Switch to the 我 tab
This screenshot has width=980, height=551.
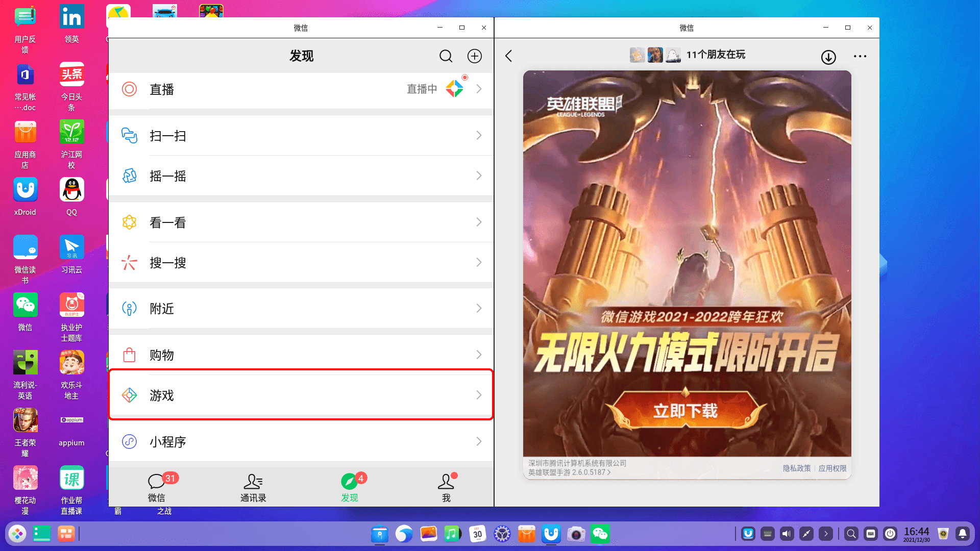[x=446, y=487]
